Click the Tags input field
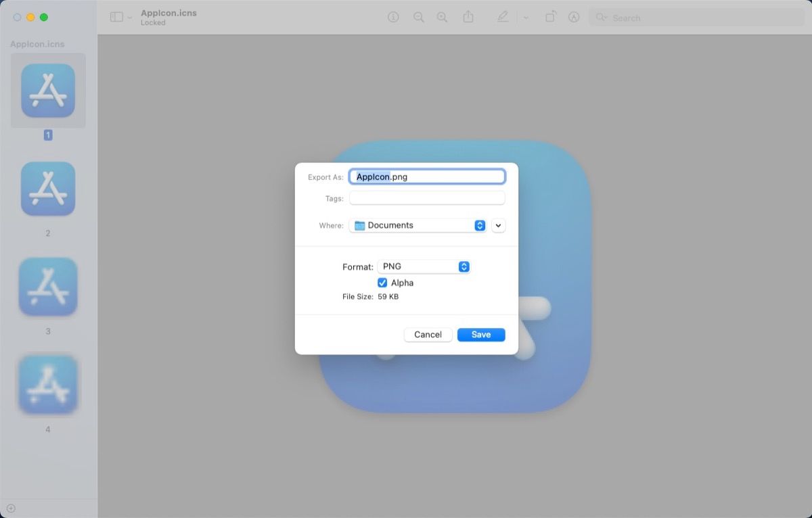This screenshot has width=812, height=518. [427, 198]
